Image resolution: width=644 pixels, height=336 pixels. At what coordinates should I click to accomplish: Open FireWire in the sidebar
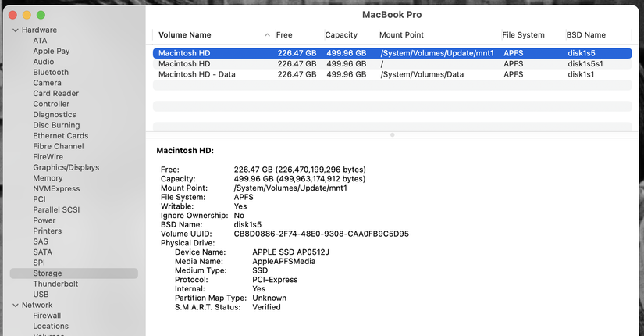[48, 157]
